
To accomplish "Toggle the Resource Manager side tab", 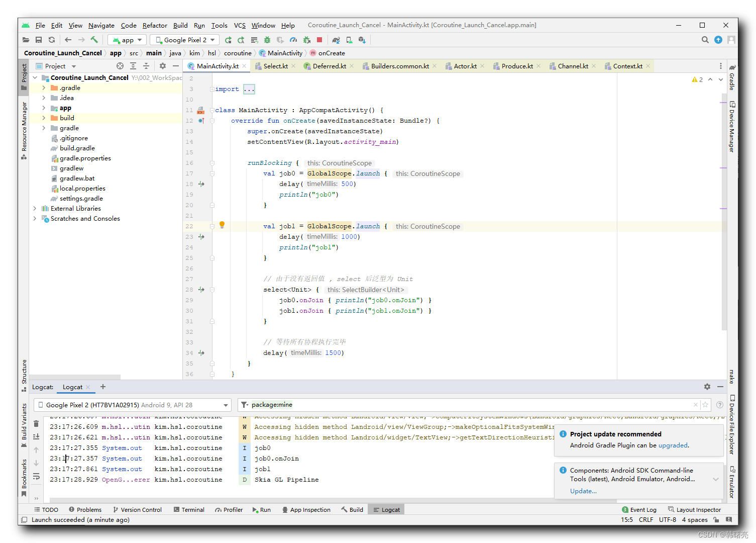I will coord(24,130).
